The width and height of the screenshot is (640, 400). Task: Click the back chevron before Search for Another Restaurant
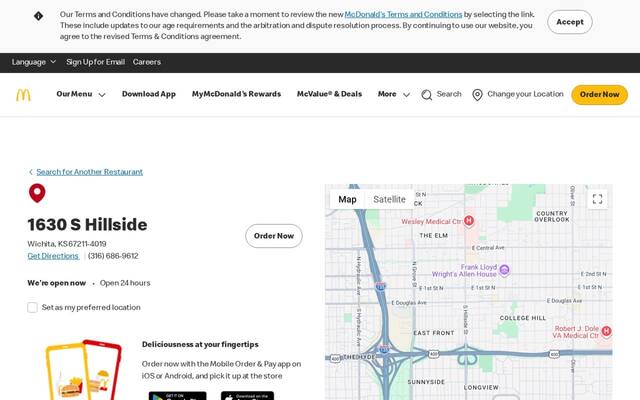31,172
